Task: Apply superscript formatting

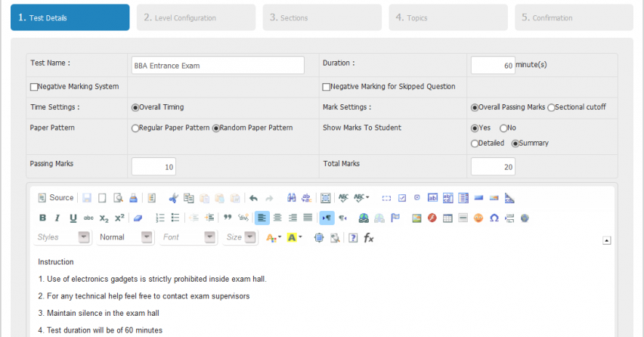Action: point(119,218)
